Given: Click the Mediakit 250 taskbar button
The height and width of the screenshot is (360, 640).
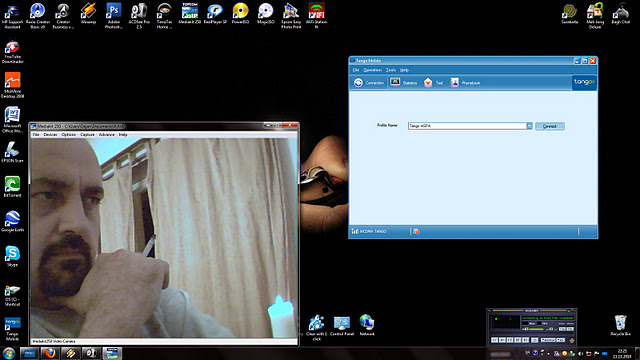Looking at the screenshot, I should coord(112,353).
